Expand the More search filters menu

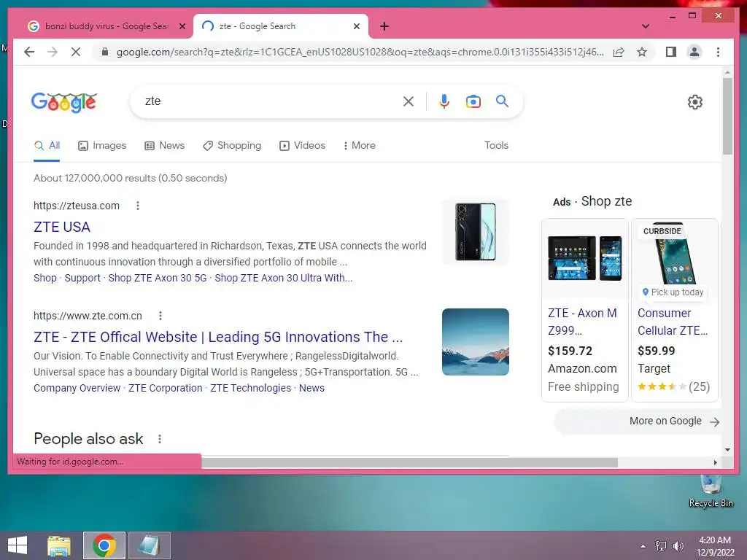pos(359,145)
